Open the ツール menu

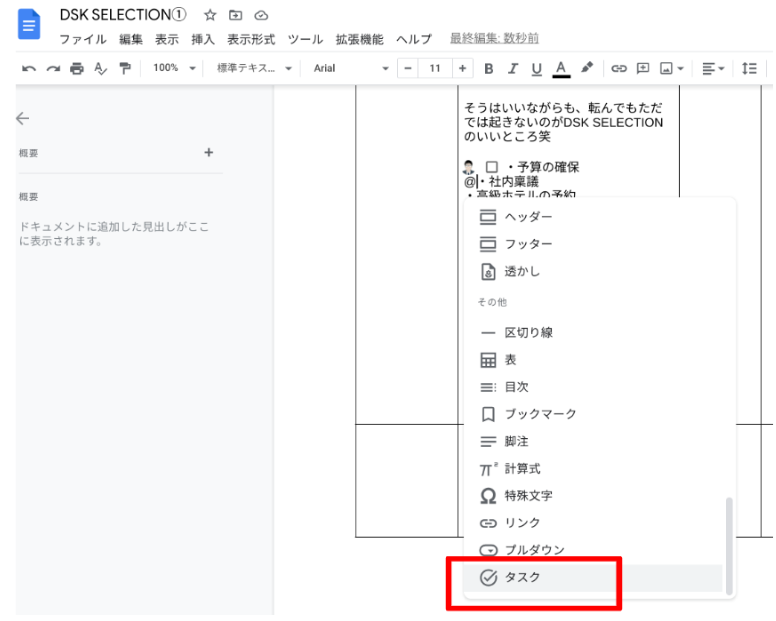pos(305,39)
